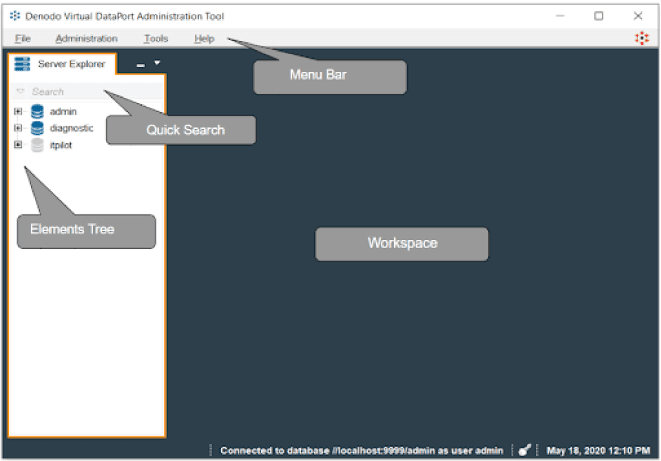
Task: Open the Server Explorer panel dropdown arrow
Action: pos(157,63)
